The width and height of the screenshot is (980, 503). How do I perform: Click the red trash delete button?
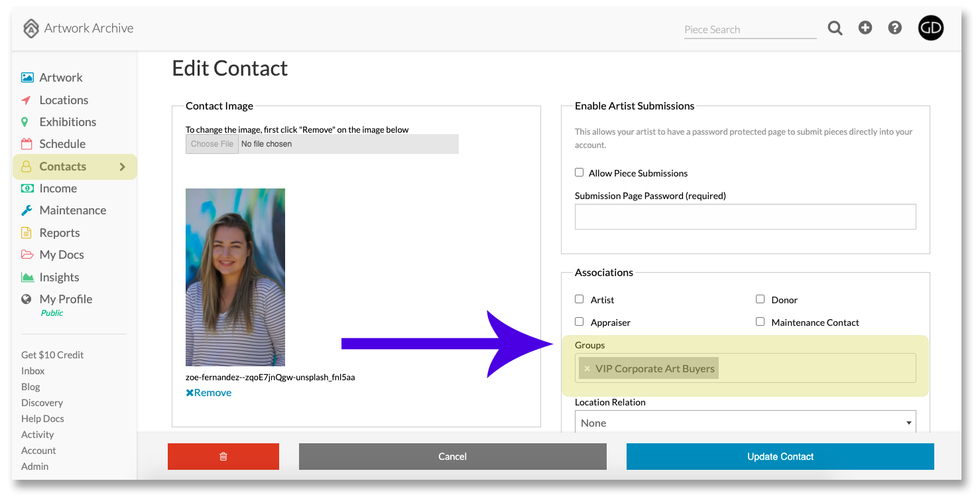(x=223, y=457)
